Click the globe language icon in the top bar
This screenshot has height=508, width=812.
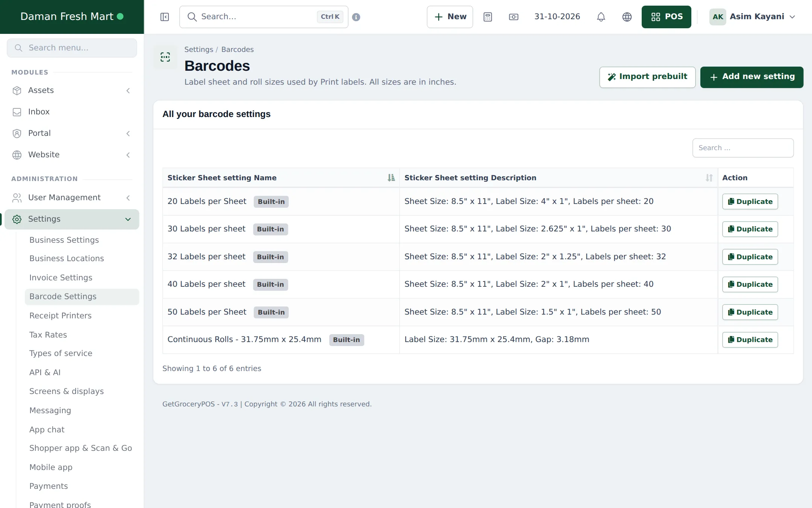[627, 17]
